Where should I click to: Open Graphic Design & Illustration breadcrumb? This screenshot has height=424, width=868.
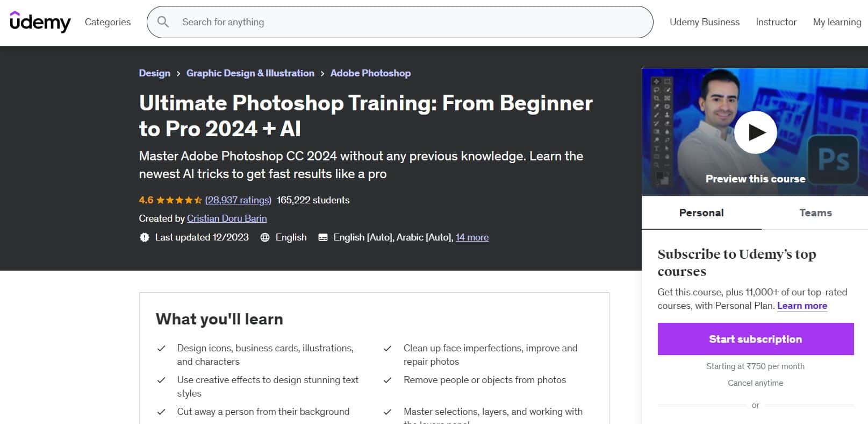point(250,73)
